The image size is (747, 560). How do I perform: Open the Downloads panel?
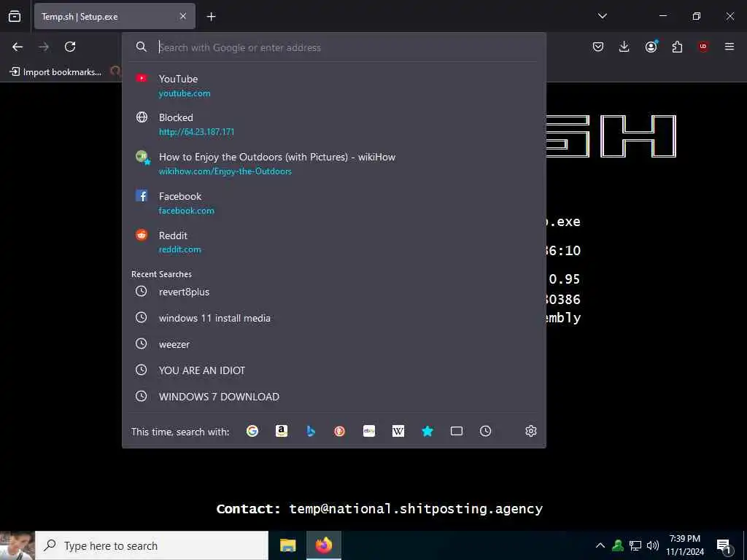pos(624,47)
